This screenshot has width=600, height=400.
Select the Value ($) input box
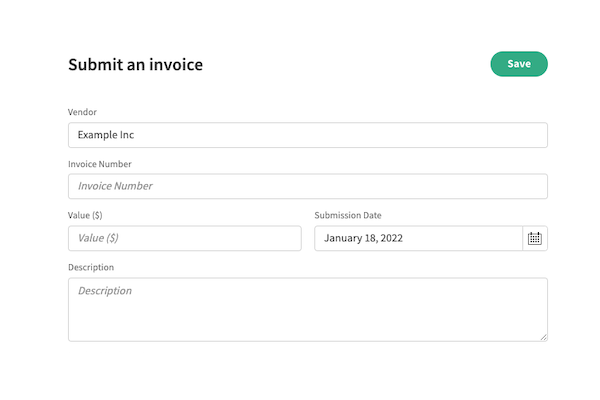click(x=184, y=238)
